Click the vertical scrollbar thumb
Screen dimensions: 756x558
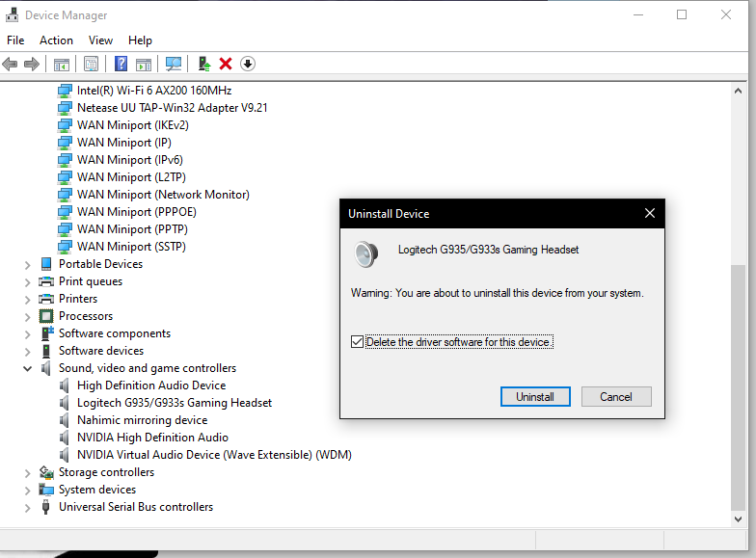click(x=738, y=387)
